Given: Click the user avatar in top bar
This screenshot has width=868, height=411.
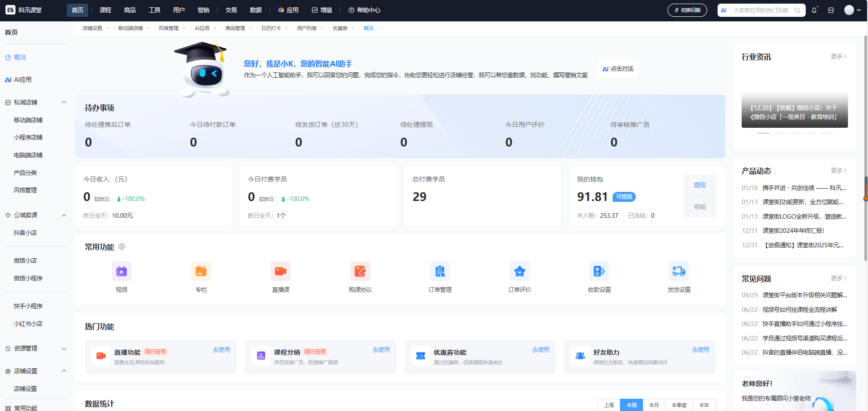Looking at the screenshot, I should [849, 10].
